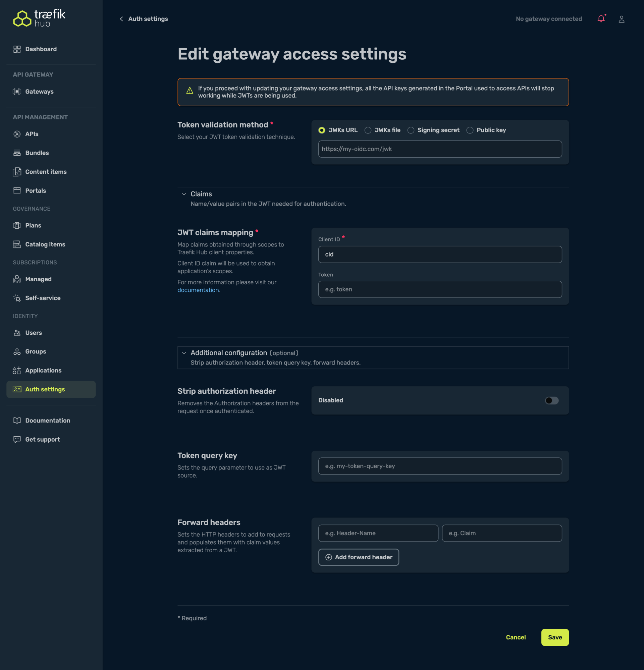Open Documentation sidebar item
The image size is (644, 670).
coord(51,421)
